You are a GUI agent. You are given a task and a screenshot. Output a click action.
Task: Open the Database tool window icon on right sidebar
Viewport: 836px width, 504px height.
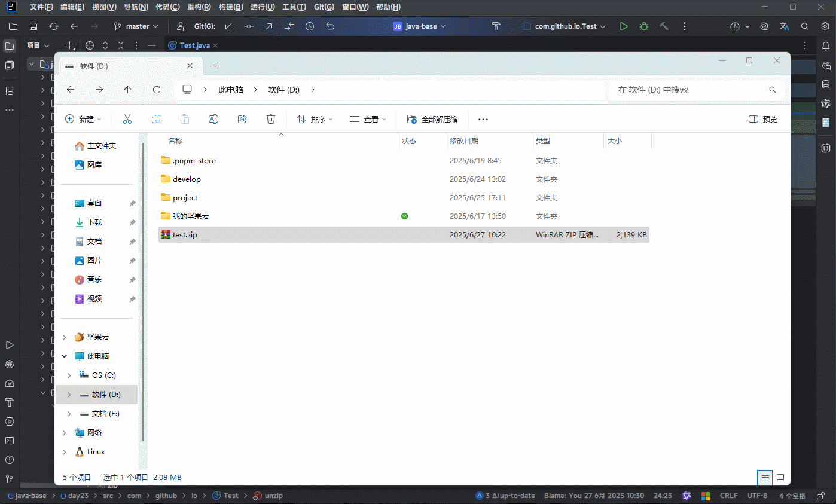[826, 84]
